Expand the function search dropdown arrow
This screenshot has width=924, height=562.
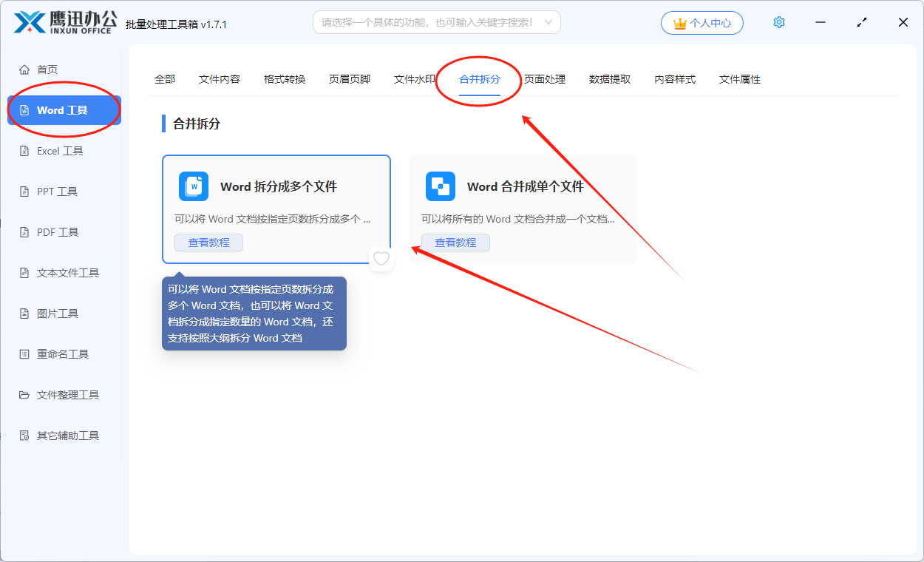(x=548, y=23)
